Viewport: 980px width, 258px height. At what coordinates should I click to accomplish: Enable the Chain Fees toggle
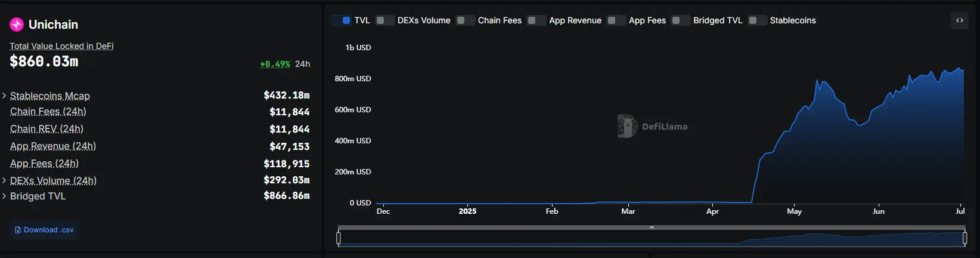(466, 20)
